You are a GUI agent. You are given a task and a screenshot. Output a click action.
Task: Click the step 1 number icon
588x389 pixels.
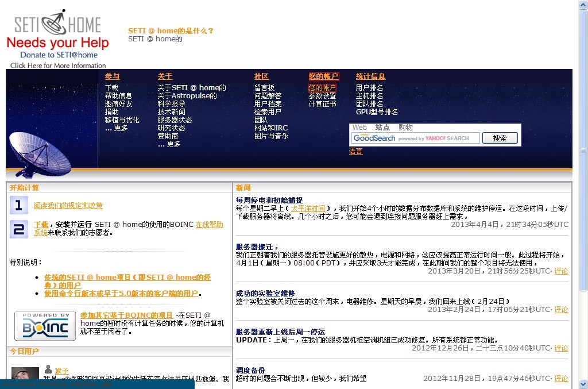pyautogui.click(x=19, y=205)
